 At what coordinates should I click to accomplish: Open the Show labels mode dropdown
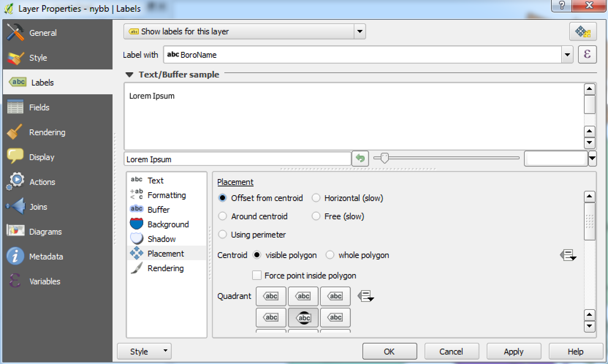pyautogui.click(x=360, y=32)
